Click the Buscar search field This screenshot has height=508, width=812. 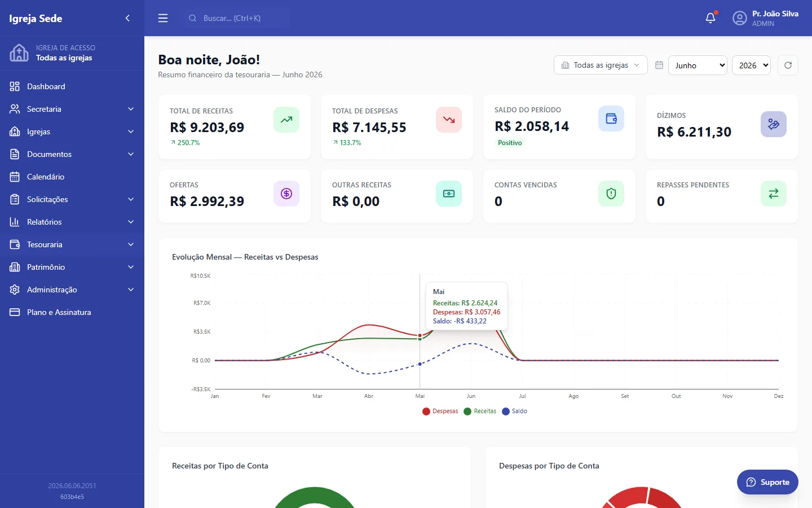click(236, 18)
